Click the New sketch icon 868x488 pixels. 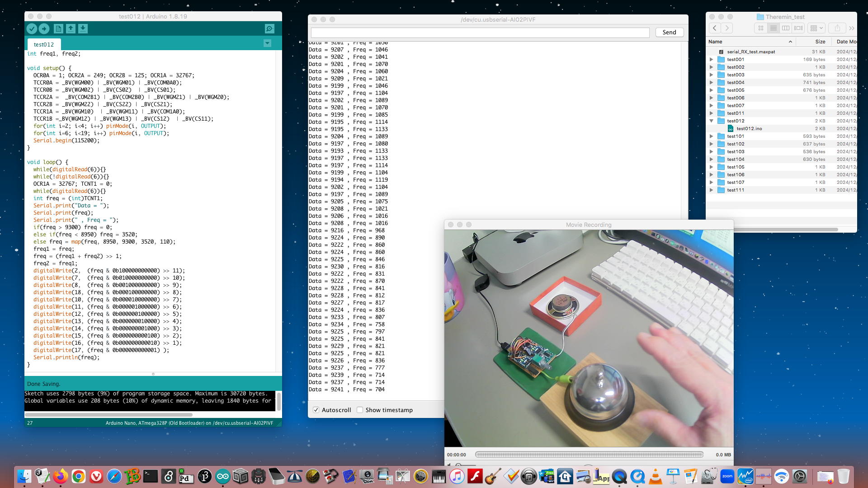point(58,29)
